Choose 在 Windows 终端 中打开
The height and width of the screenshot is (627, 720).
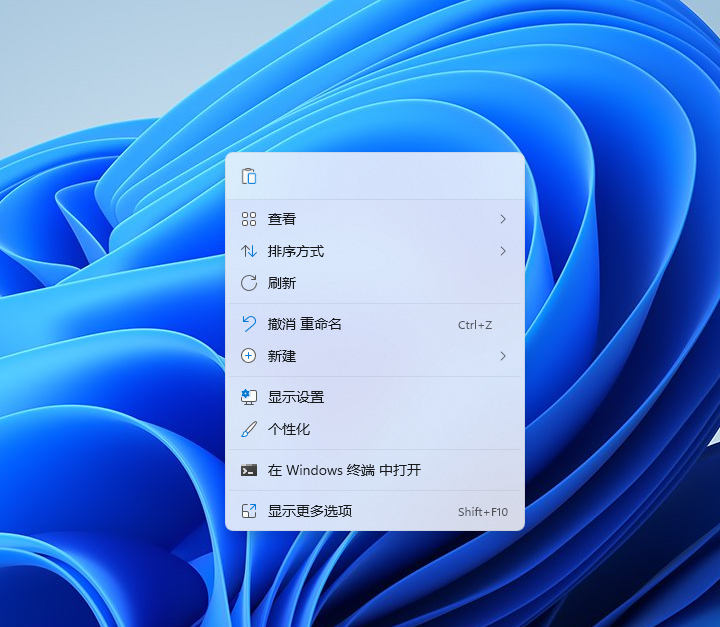pyautogui.click(x=375, y=470)
